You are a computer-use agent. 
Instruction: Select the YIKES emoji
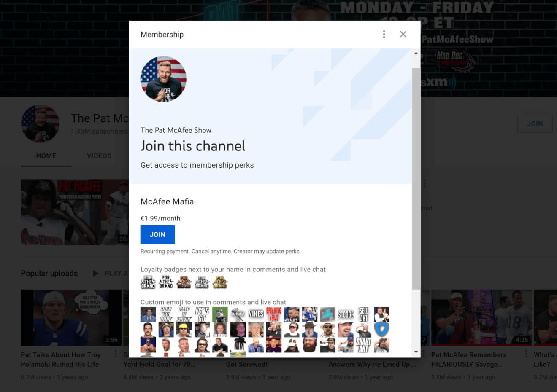256,314
